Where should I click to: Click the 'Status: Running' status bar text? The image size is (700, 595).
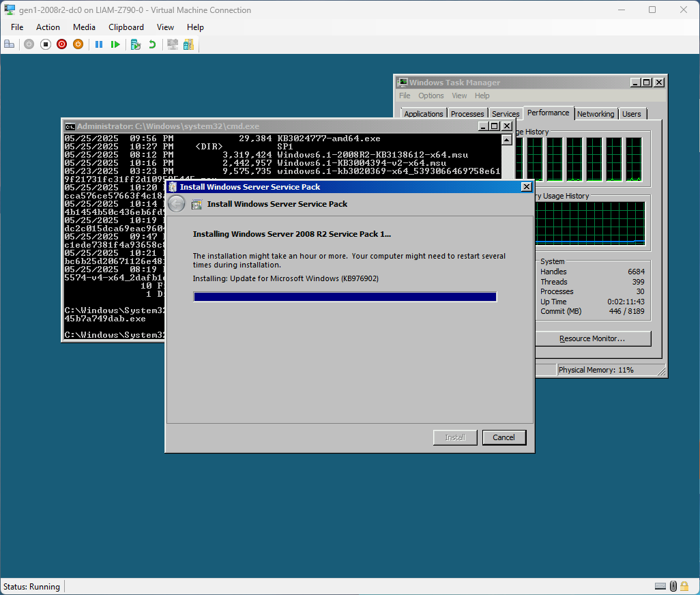[31, 587]
